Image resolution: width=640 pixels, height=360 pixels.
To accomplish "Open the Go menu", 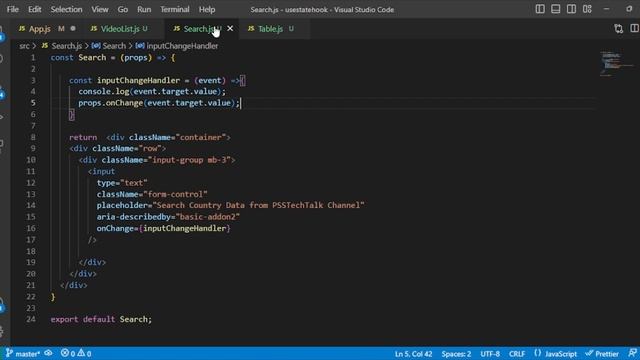I will click(x=122, y=9).
